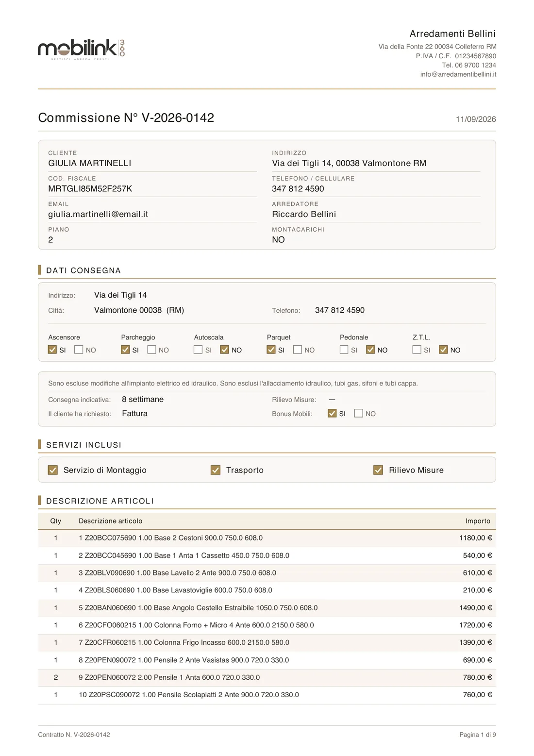Image resolution: width=534 pixels, height=756 pixels.
Task: Select the Pensile Scolapiatti 2 Ante row
Action: pos(267,695)
